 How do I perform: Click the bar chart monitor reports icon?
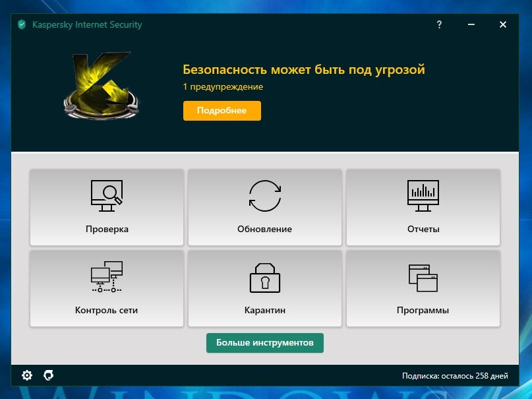point(423,196)
